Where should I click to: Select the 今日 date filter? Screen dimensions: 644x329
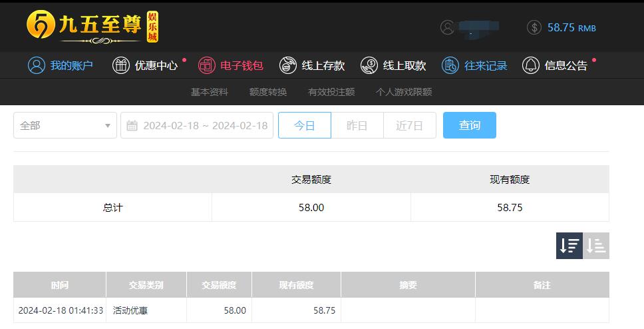(x=304, y=125)
